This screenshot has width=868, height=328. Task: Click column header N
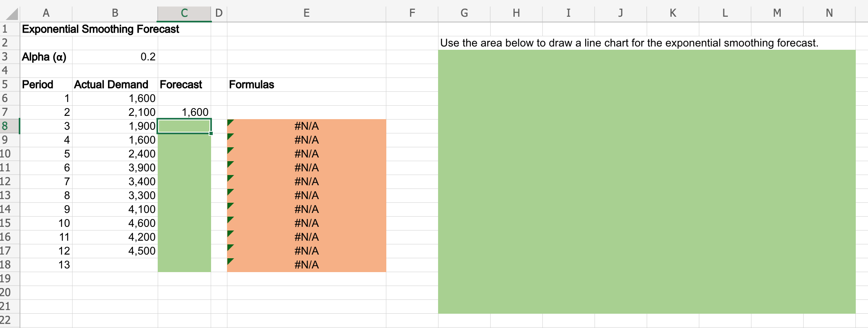[x=829, y=13]
